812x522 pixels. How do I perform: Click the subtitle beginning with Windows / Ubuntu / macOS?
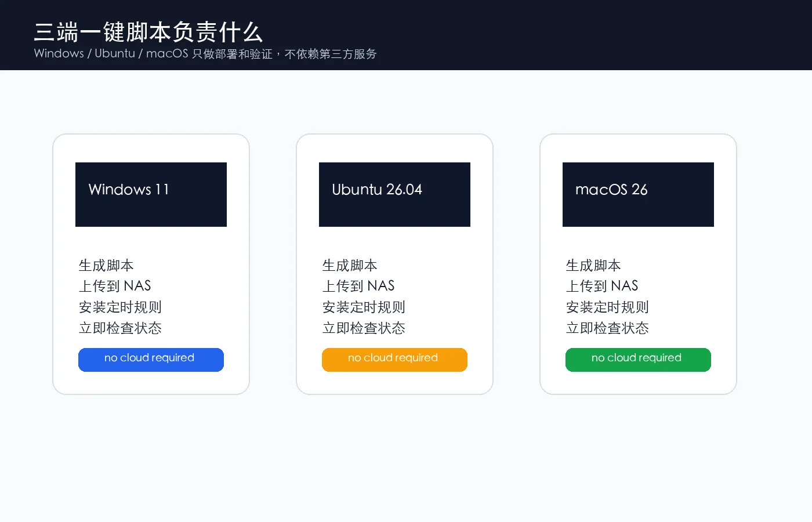(x=205, y=53)
